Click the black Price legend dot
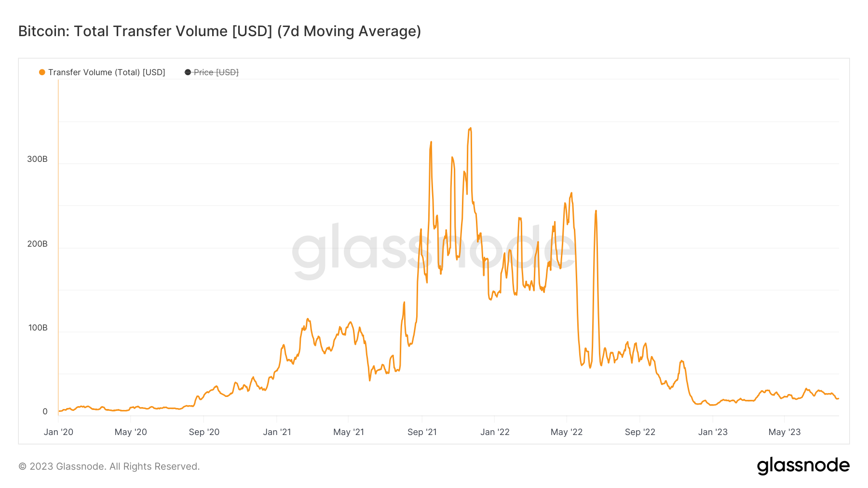The image size is (868, 488). [x=188, y=72]
